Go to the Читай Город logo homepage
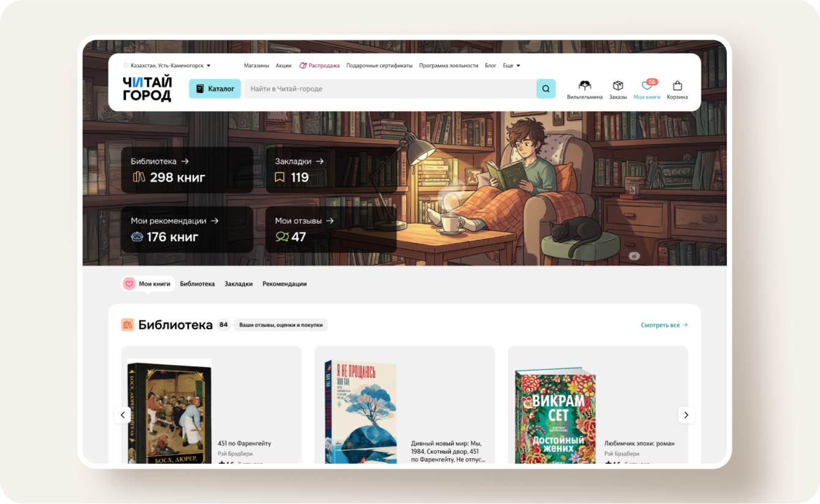This screenshot has width=820, height=504. [x=147, y=89]
